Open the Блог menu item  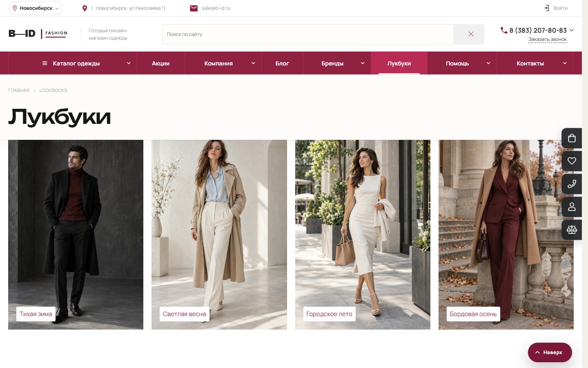[x=282, y=63]
